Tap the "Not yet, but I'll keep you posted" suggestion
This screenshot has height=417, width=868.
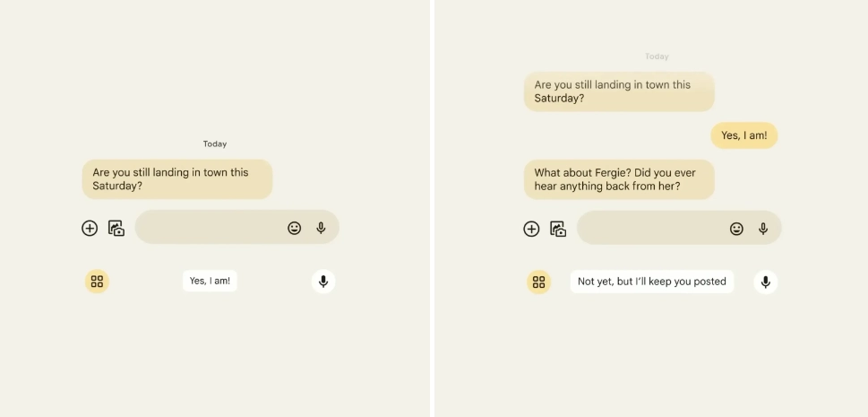tap(651, 282)
